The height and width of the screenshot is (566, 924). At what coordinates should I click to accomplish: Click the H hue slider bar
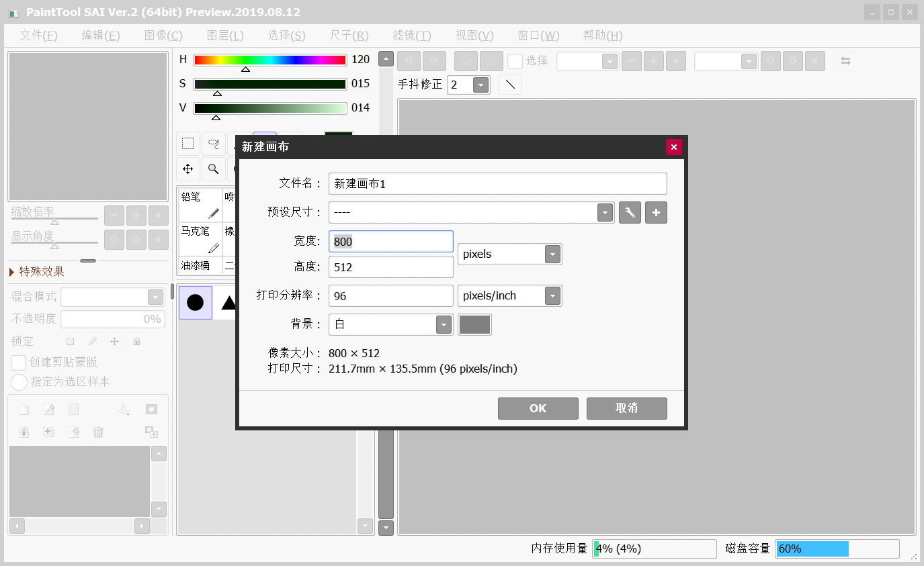270,60
